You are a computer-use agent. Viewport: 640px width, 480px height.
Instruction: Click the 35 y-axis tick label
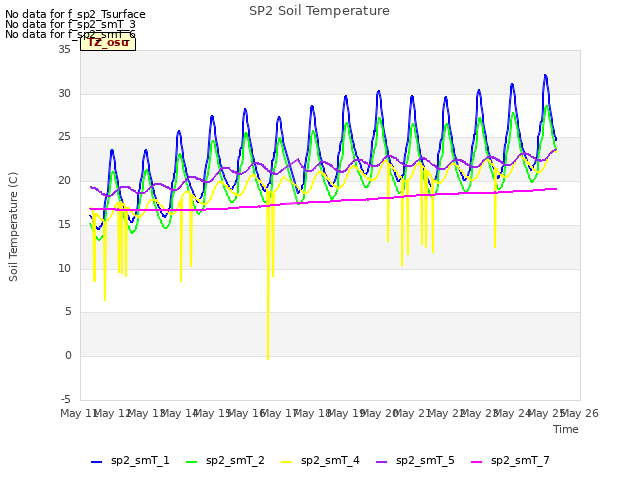click(x=64, y=50)
